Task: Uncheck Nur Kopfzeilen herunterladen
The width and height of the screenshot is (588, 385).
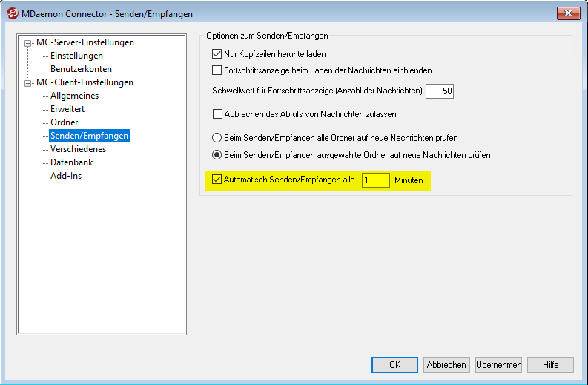Action: click(217, 54)
